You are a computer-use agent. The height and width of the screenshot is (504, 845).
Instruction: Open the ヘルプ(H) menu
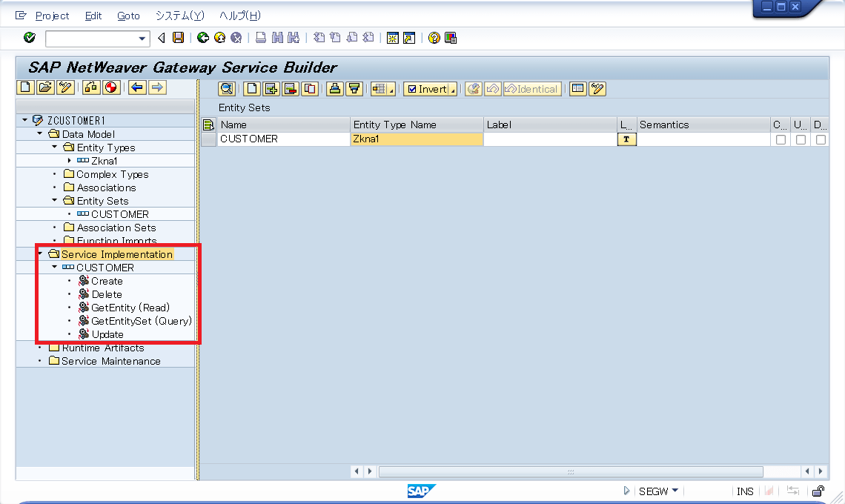240,16
